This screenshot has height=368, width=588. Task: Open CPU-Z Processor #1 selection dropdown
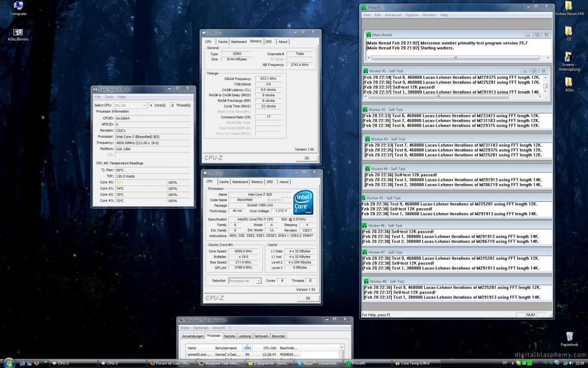[x=245, y=281]
